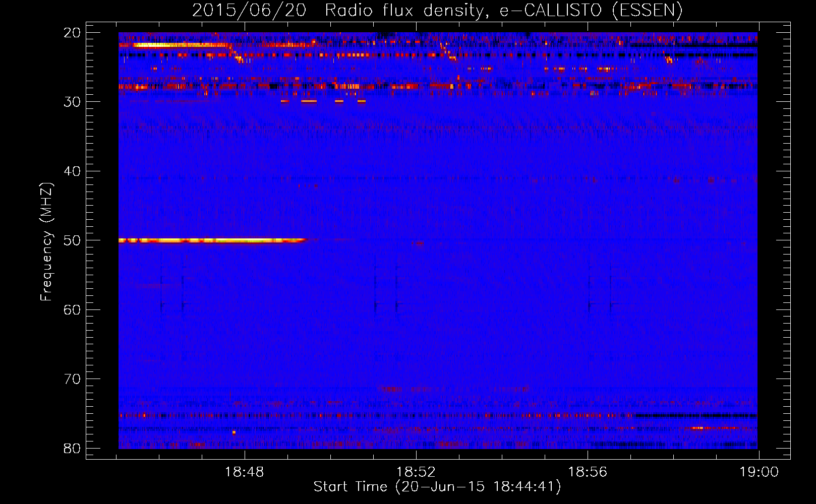Click the 60 MHz frequency label
This screenshot has width=816, height=504.
pyautogui.click(x=73, y=310)
